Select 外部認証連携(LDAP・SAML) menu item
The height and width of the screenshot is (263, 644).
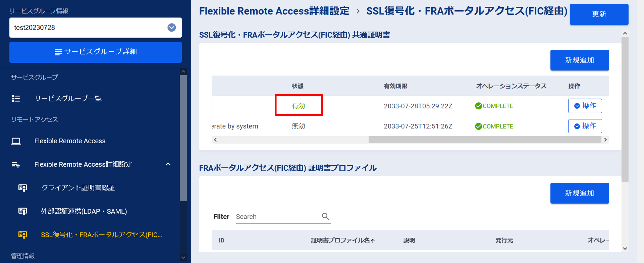pos(84,211)
